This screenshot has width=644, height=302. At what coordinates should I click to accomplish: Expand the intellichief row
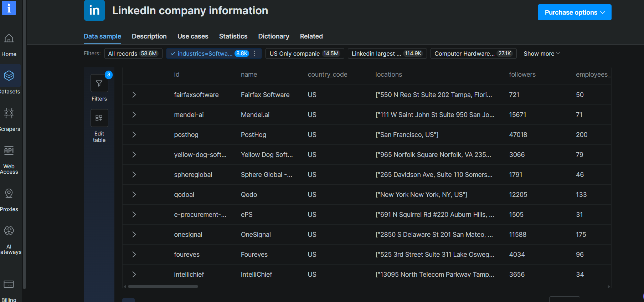point(134,274)
